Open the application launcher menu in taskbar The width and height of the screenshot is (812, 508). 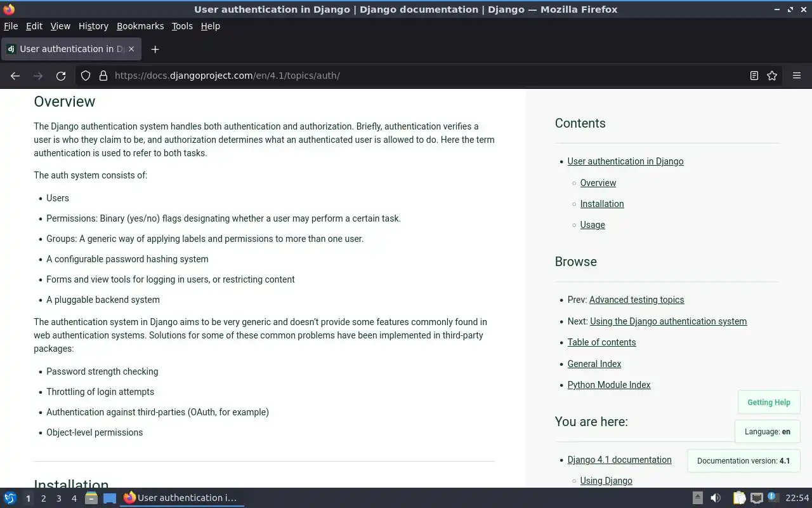point(10,498)
